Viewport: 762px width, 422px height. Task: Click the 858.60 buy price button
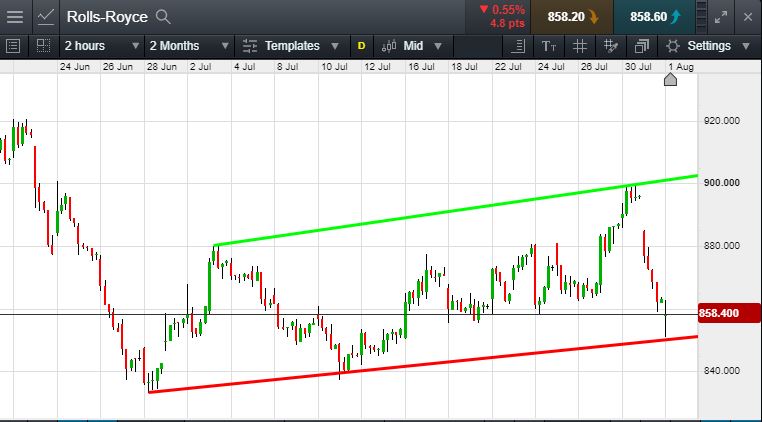click(654, 17)
